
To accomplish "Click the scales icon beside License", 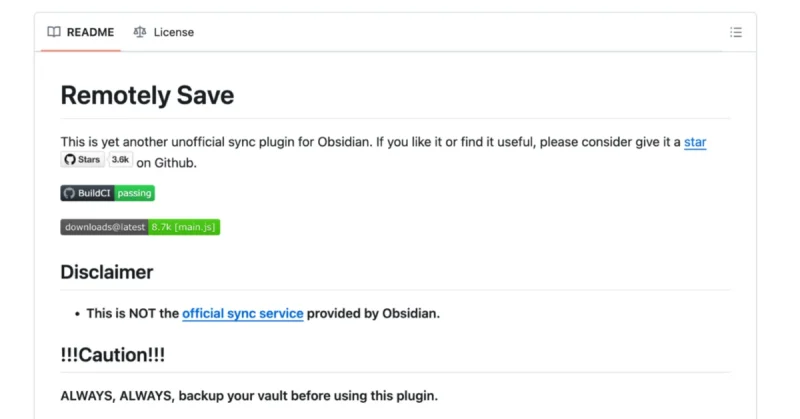I will point(140,32).
